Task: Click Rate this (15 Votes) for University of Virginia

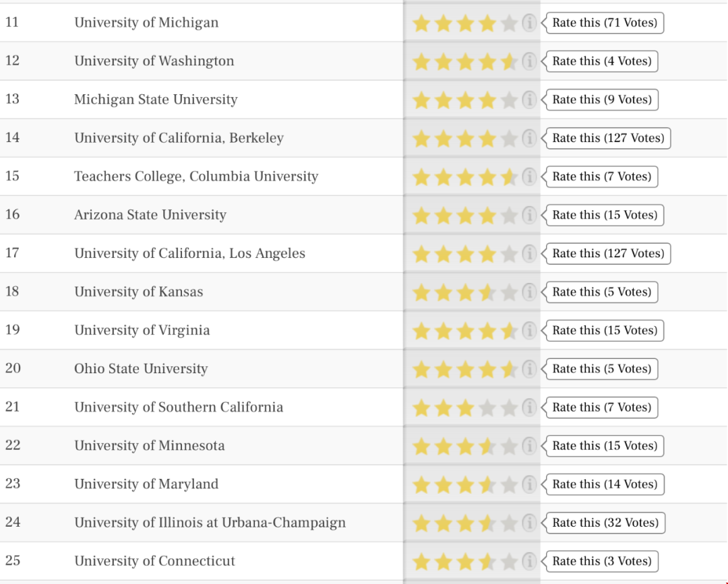Action: [604, 331]
